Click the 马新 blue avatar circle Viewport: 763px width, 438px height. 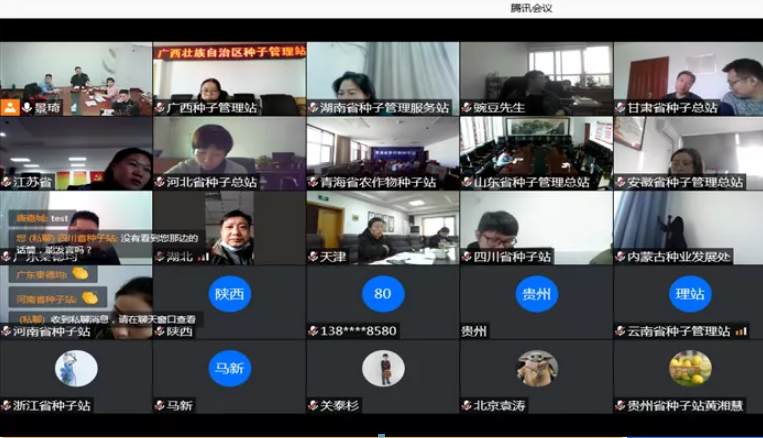tap(229, 368)
